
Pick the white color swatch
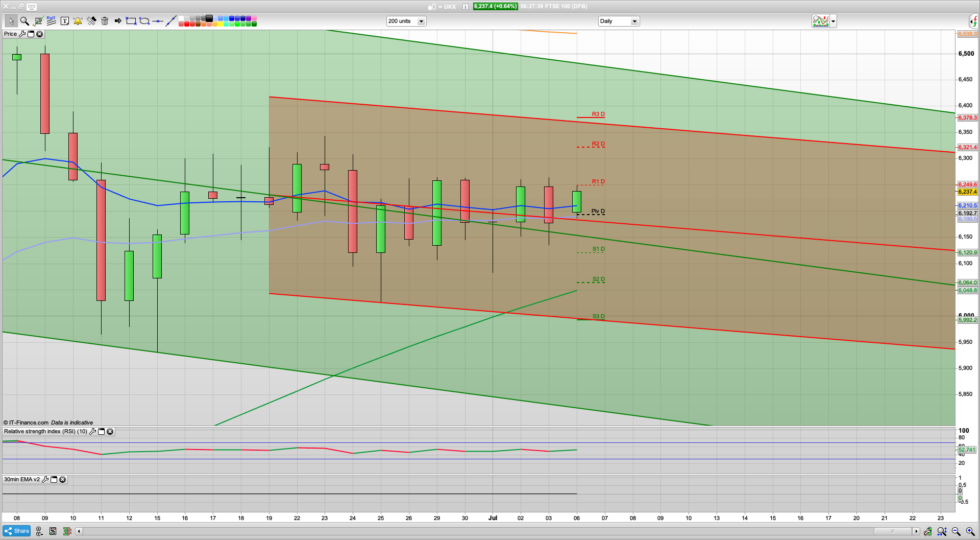pyautogui.click(x=181, y=18)
